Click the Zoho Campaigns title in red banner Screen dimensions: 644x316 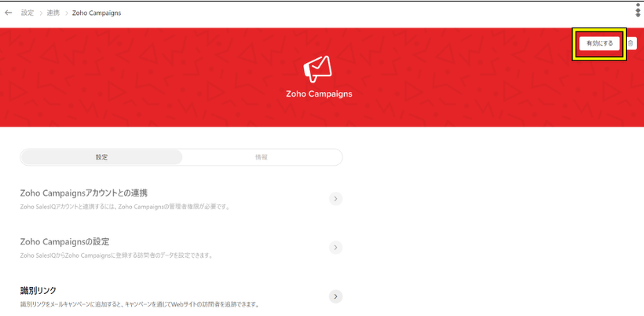click(x=319, y=94)
